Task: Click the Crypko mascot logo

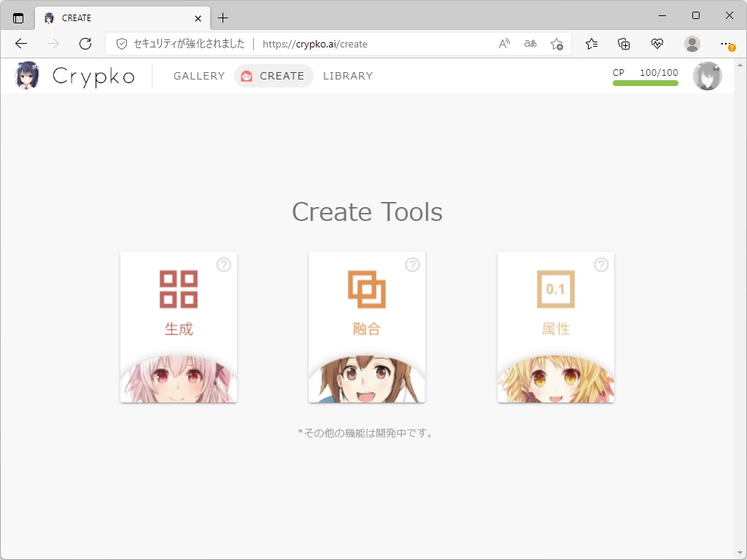Action: 27,76
